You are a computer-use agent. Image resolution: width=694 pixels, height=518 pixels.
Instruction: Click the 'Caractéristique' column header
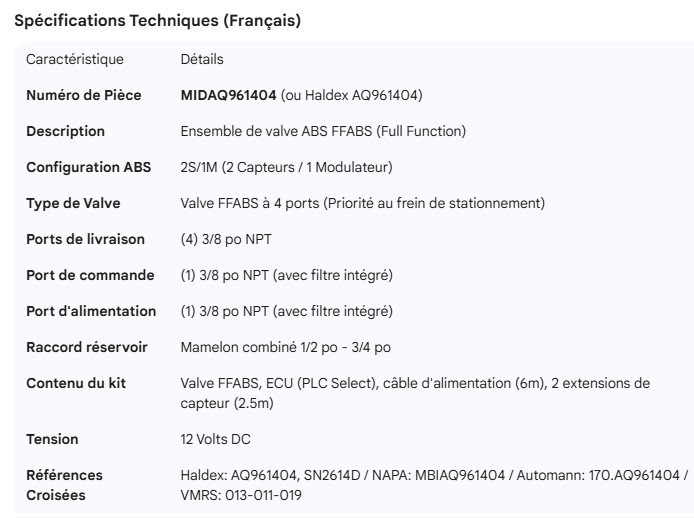[75, 60]
